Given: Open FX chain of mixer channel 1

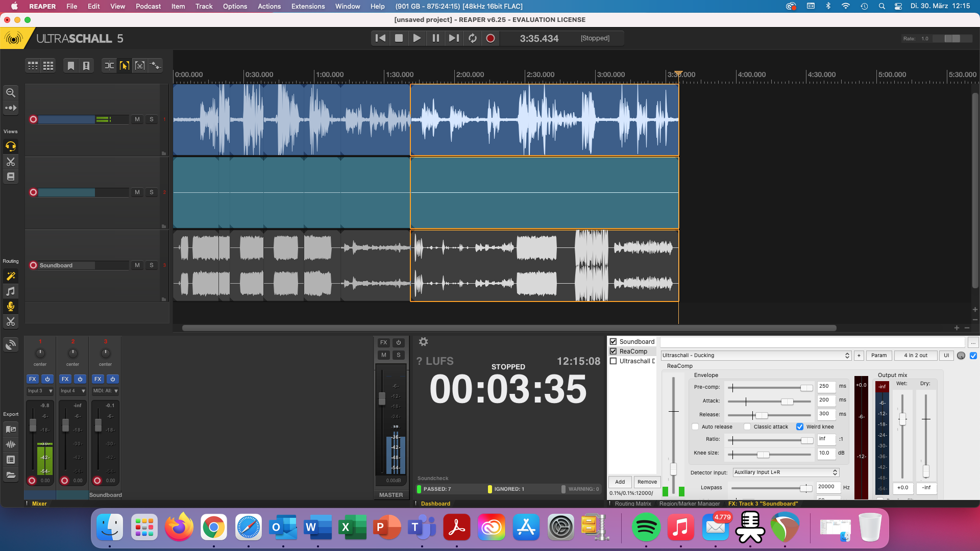Looking at the screenshot, I should click(x=33, y=379).
